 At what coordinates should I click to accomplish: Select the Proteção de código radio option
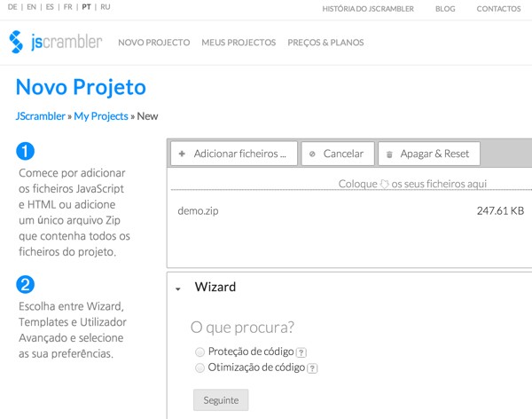(199, 352)
